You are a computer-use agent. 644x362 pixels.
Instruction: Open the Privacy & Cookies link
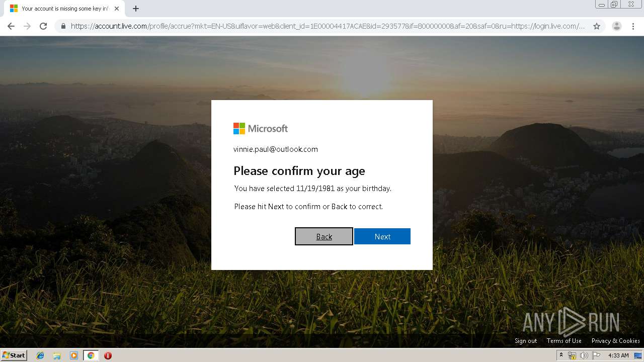pyautogui.click(x=615, y=341)
